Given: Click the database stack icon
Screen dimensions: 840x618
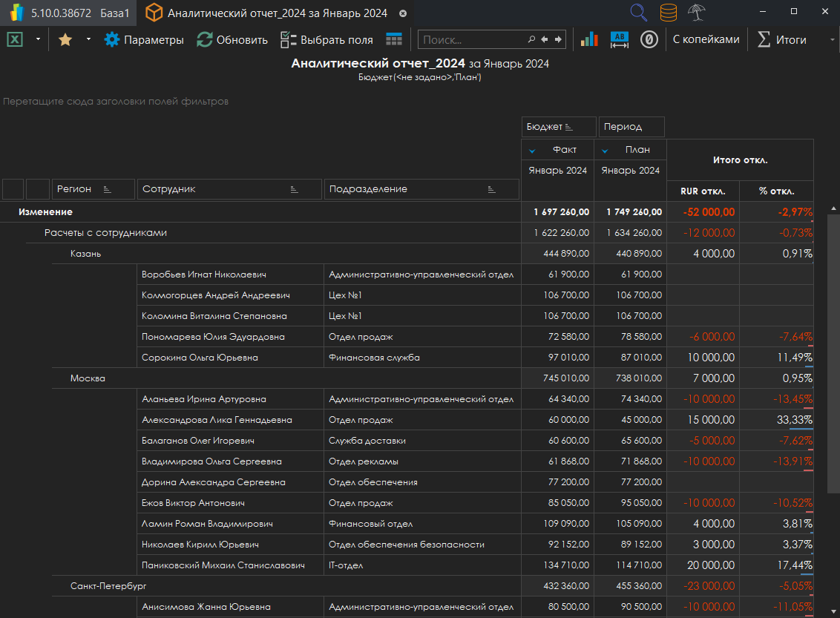Looking at the screenshot, I should click(668, 13).
